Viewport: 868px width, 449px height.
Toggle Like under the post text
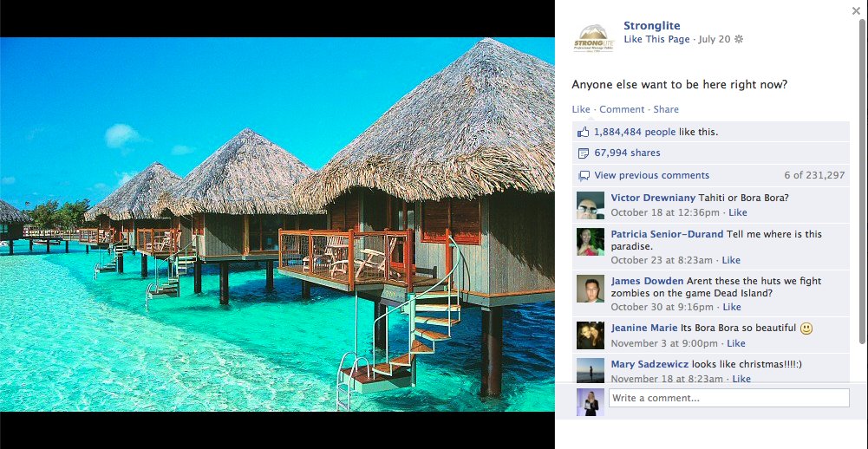click(x=581, y=109)
